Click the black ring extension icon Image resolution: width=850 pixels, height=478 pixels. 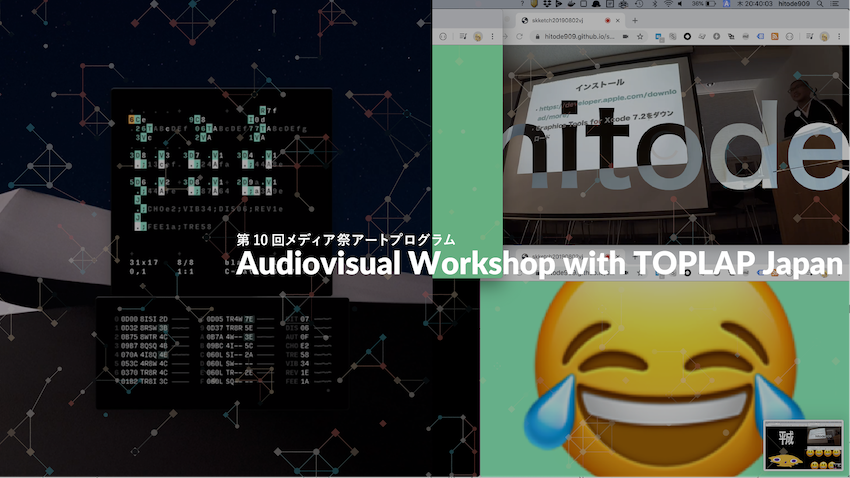687,36
